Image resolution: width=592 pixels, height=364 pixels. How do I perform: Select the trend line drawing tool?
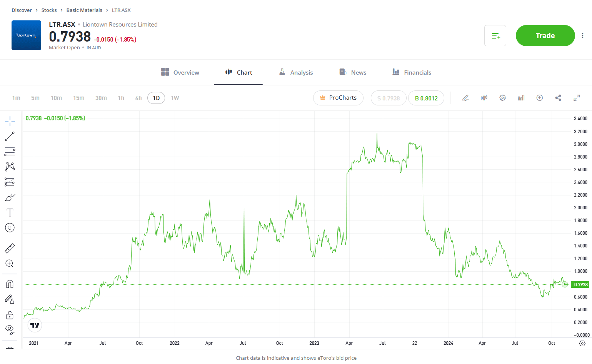[x=10, y=136]
